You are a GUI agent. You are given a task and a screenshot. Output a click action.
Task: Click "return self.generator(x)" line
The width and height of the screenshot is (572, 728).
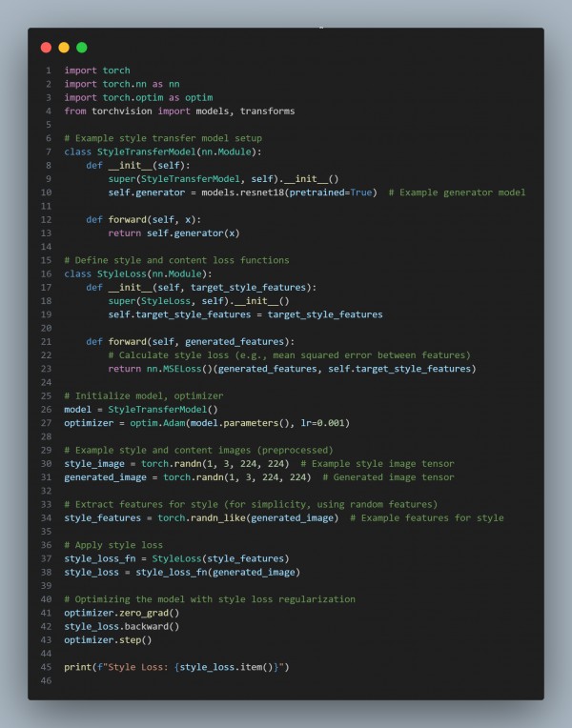174,233
